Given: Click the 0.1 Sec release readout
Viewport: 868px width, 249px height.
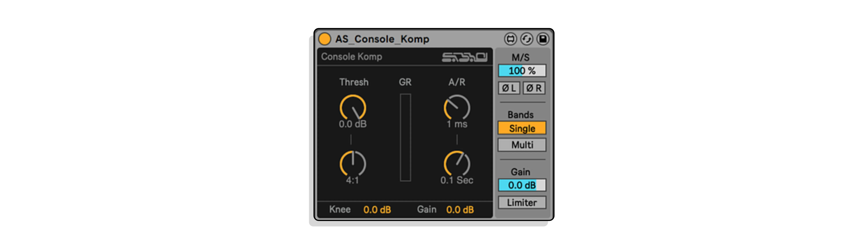Looking at the screenshot, I should click(x=457, y=180).
